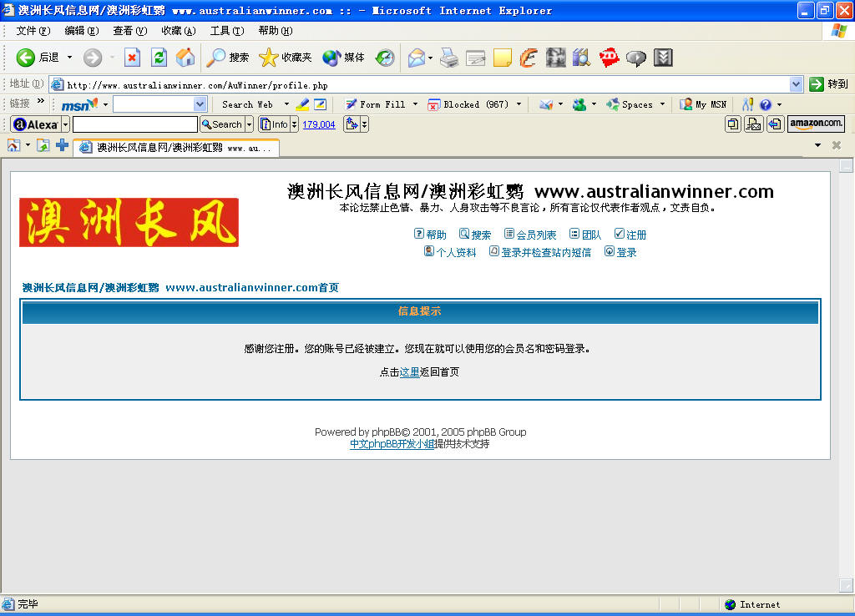The image size is (855, 616).
Task: Click the amazon.com toolbar button
Action: (x=816, y=124)
